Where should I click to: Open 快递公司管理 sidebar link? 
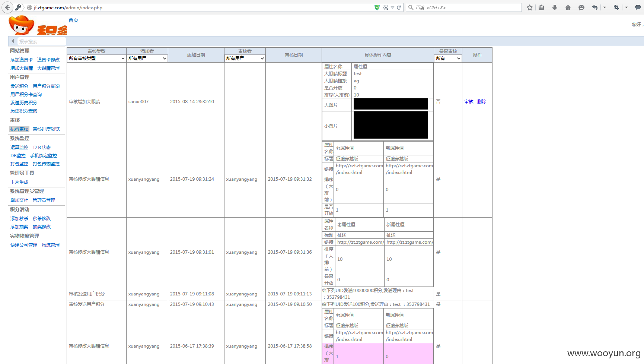click(x=24, y=245)
